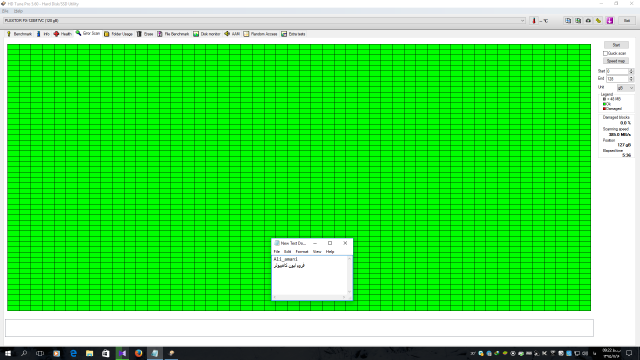Screen dimensions: 640x360
Task: Open the Windows Start menu
Action: click(x=8, y=353)
